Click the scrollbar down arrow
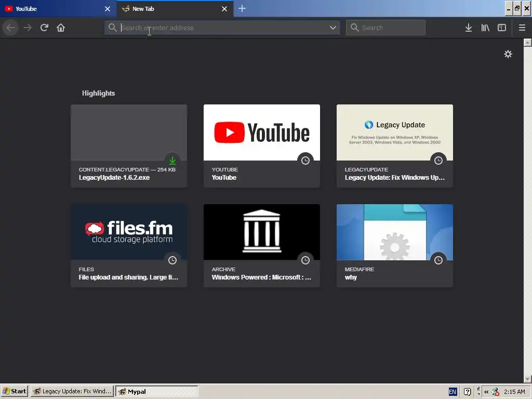Screen dimensions: 532x399 coord(528,379)
